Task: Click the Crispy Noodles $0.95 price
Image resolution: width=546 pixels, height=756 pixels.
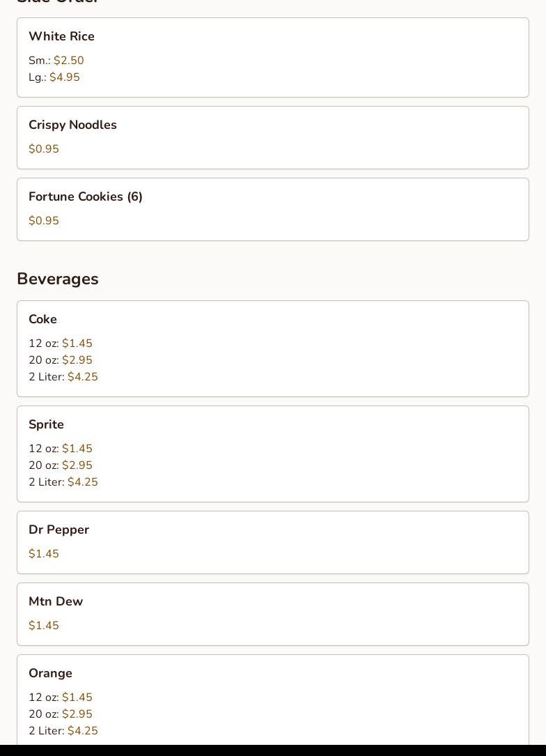Action: click(x=44, y=148)
